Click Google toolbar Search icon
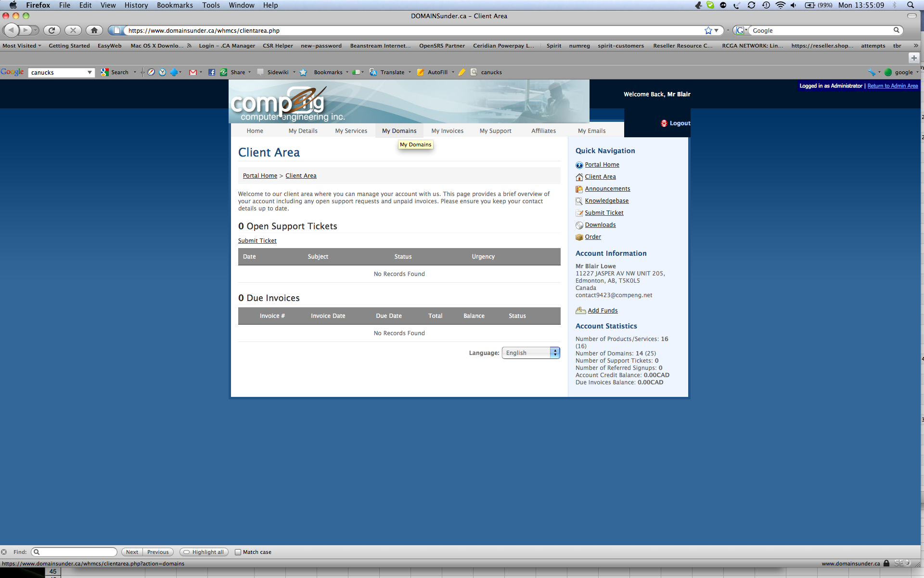This screenshot has width=924, height=578. [104, 72]
